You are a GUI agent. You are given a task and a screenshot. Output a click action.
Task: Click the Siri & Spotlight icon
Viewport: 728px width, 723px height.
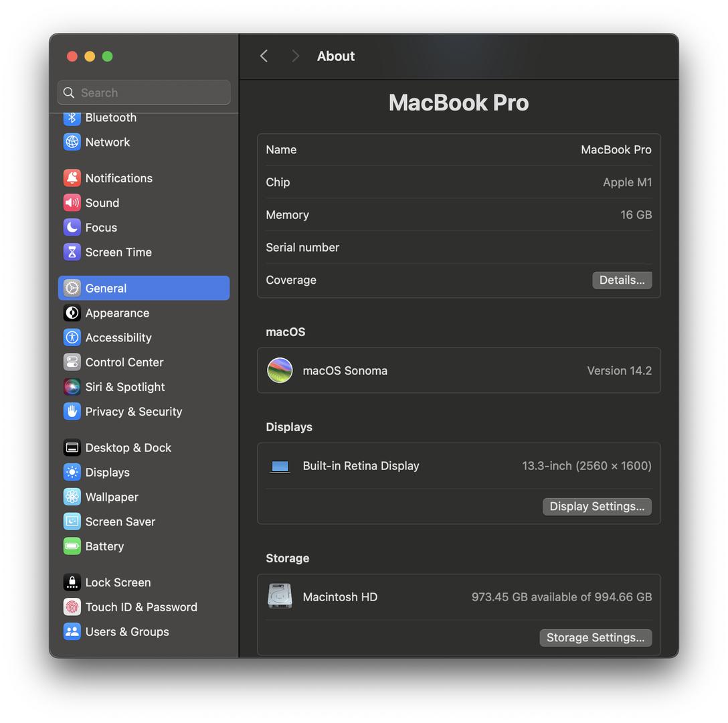pos(72,387)
